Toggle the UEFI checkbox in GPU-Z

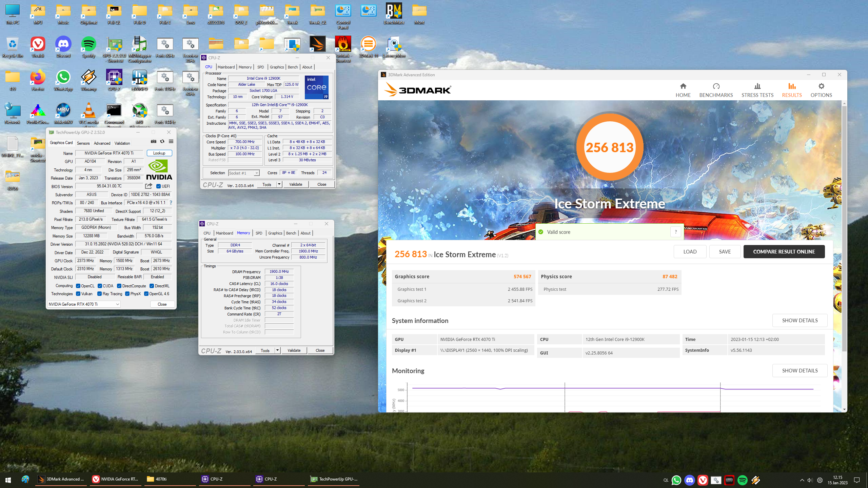[158, 186]
